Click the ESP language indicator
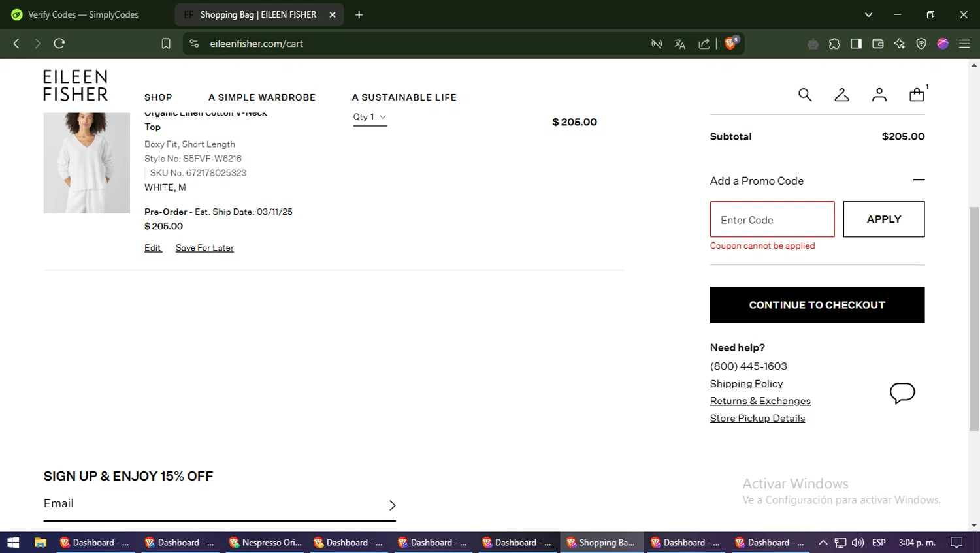Screen dimensions: 980x553 [x=879, y=543]
